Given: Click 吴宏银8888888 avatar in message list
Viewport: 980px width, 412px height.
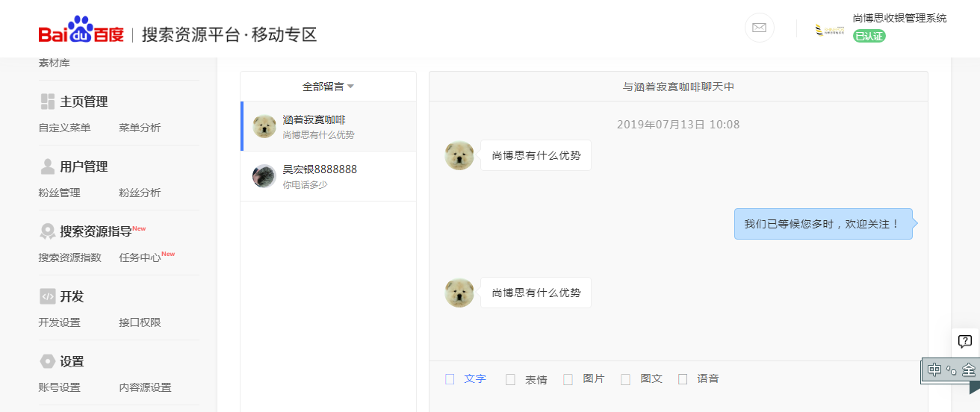Looking at the screenshot, I should (x=264, y=176).
